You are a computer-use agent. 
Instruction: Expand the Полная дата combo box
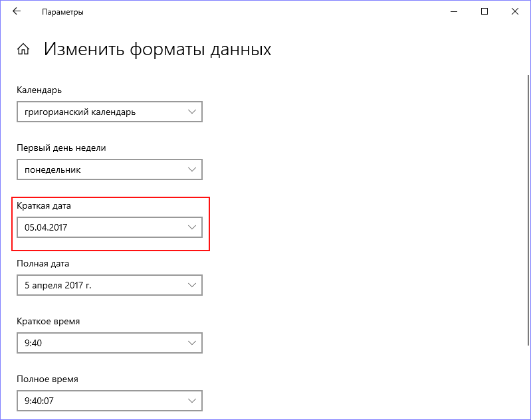110,285
